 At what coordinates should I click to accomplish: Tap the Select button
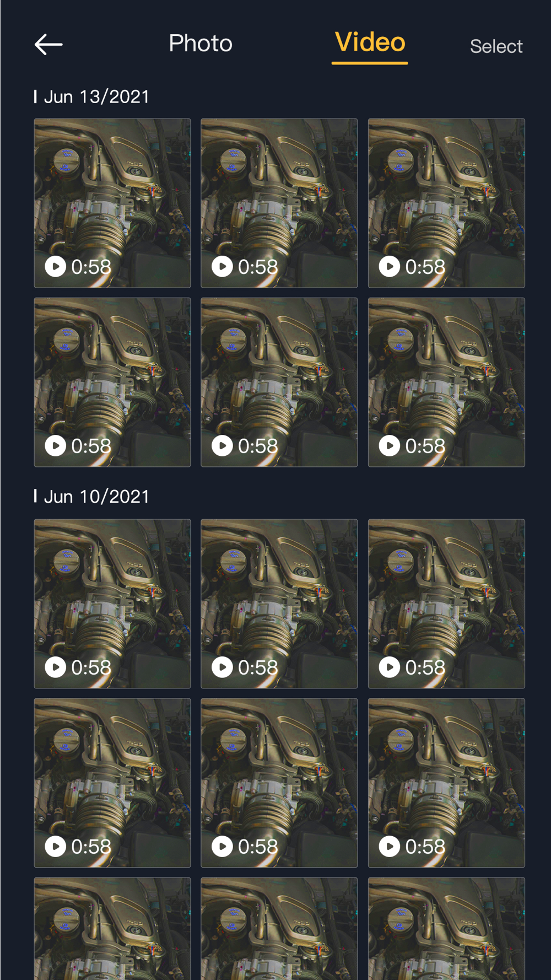(x=496, y=46)
